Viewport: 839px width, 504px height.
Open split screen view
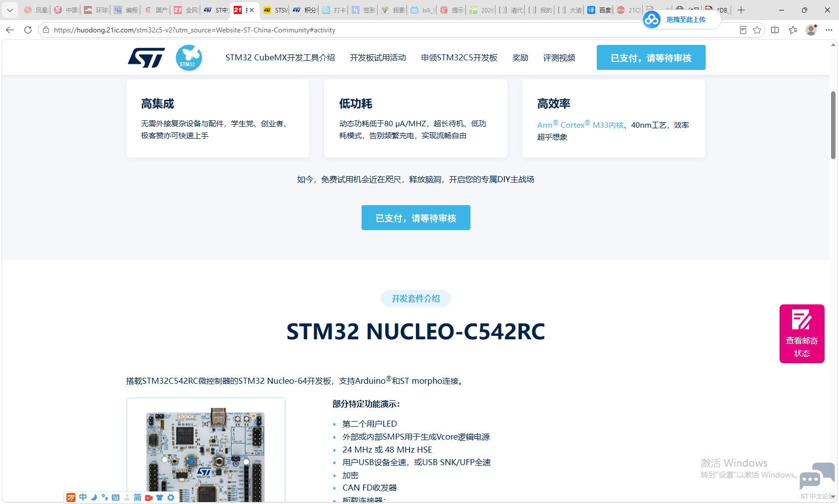pyautogui.click(x=775, y=30)
